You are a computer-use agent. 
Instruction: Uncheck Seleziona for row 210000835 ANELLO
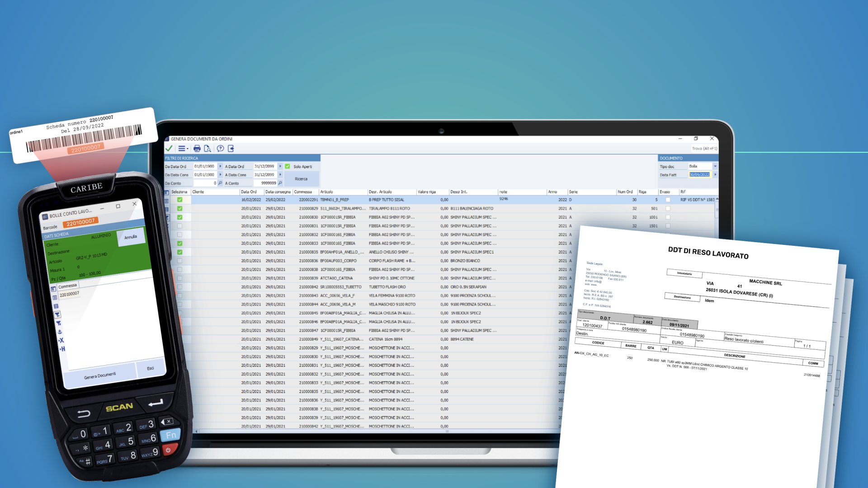[179, 252]
